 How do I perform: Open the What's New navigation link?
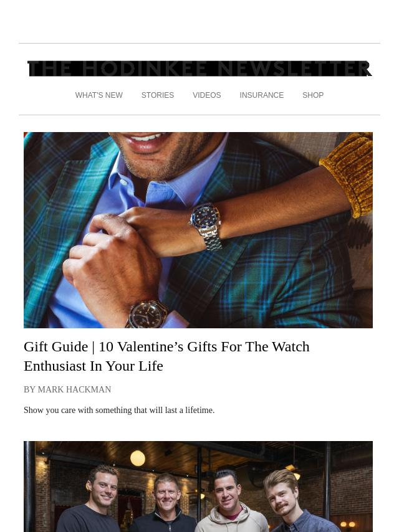(99, 95)
